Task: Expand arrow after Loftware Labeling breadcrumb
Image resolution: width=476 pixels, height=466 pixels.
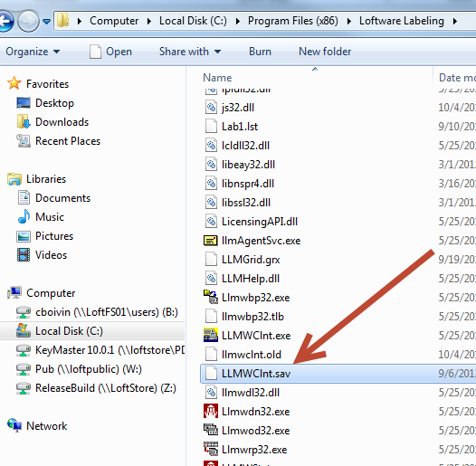Action: [x=454, y=21]
